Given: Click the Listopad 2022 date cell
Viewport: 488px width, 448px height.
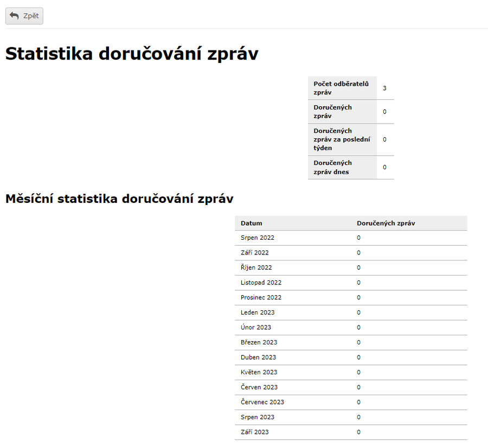Looking at the screenshot, I should point(261,283).
